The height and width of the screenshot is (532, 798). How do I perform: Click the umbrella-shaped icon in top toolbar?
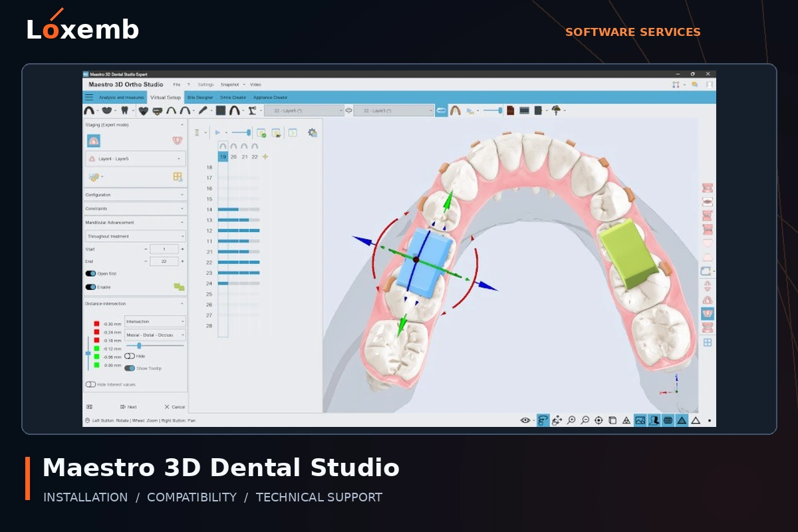point(556,110)
